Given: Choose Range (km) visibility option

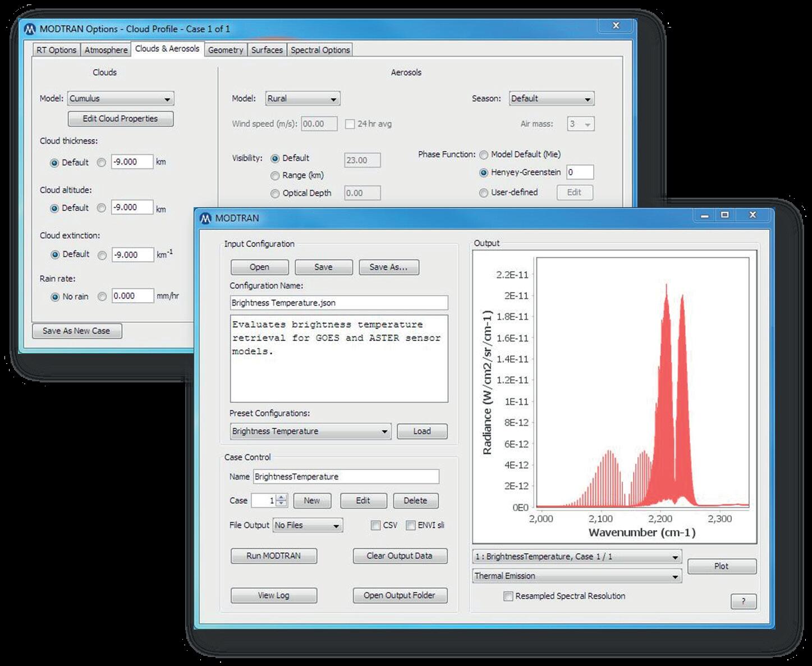Looking at the screenshot, I should pos(275,176).
